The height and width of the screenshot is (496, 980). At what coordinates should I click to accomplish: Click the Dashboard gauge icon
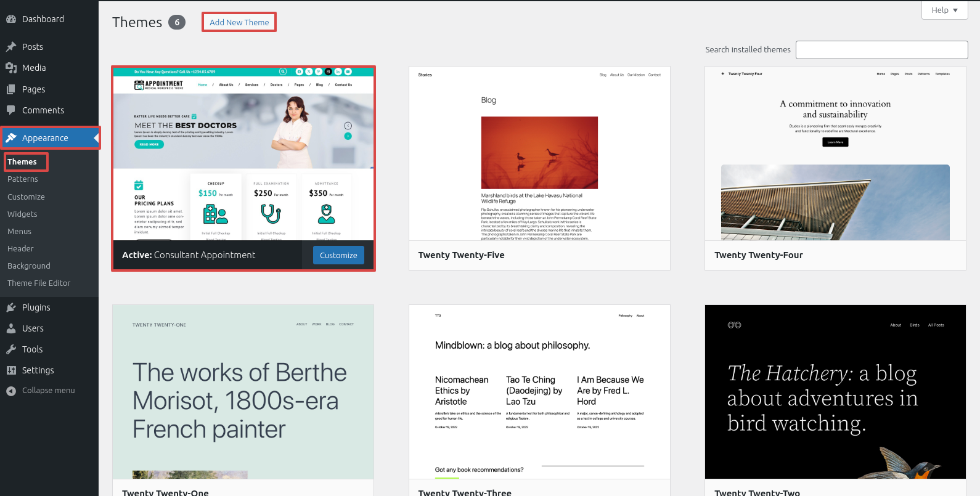point(11,19)
